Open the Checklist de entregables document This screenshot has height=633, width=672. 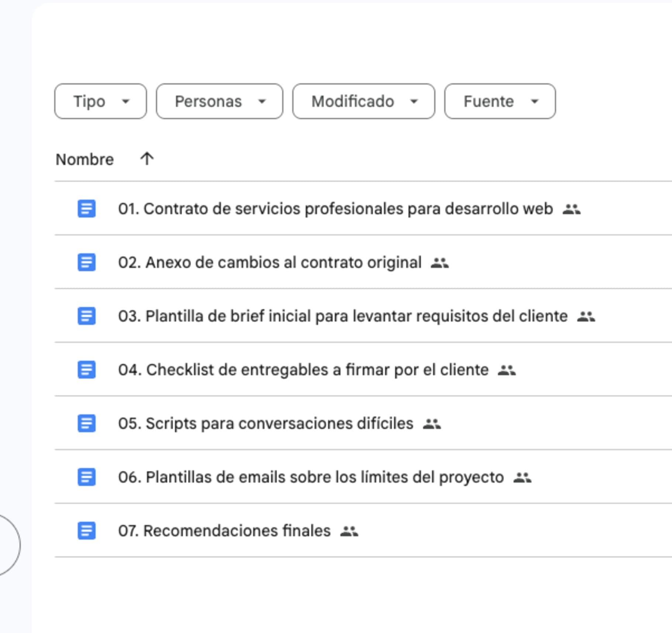click(x=303, y=370)
